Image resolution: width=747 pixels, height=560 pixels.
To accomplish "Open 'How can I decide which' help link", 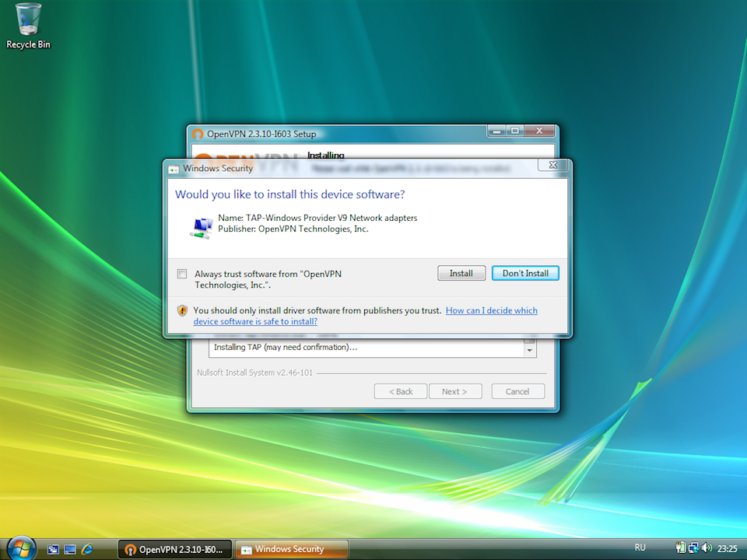I will pos(491,310).
